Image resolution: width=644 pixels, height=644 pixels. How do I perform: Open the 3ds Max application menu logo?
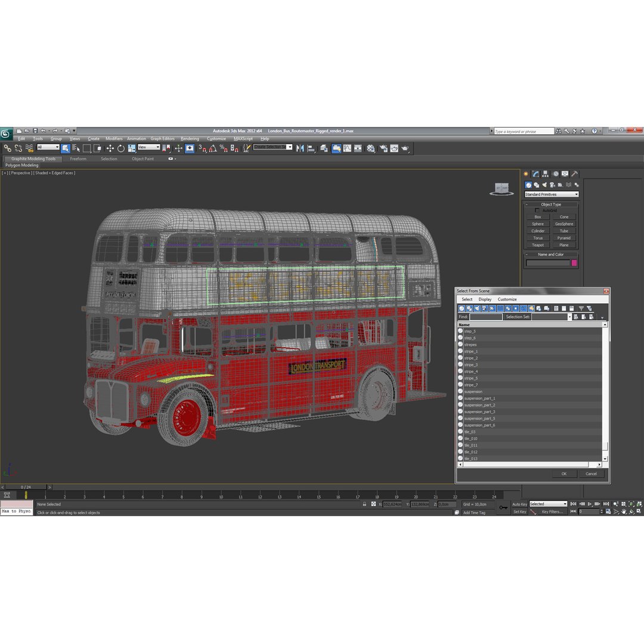6,134
